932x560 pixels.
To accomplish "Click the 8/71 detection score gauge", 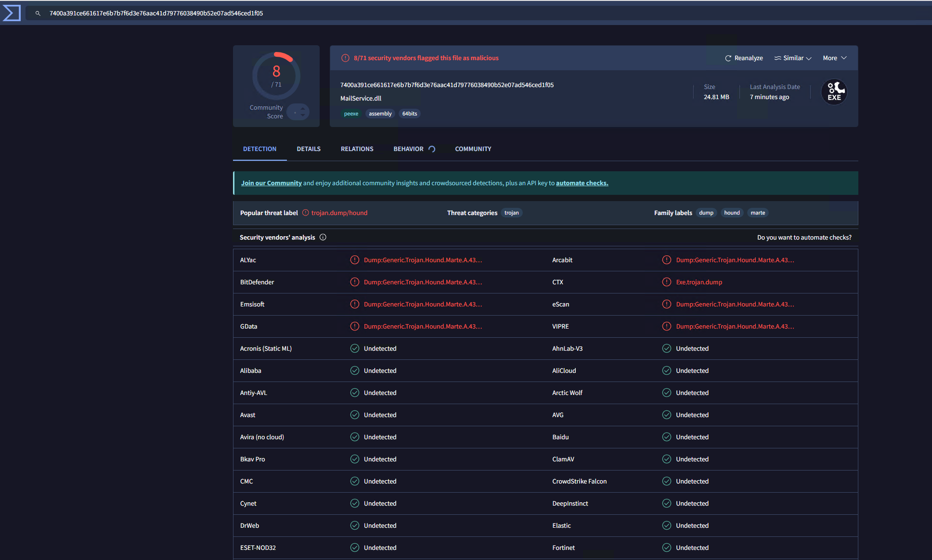I will click(x=276, y=76).
